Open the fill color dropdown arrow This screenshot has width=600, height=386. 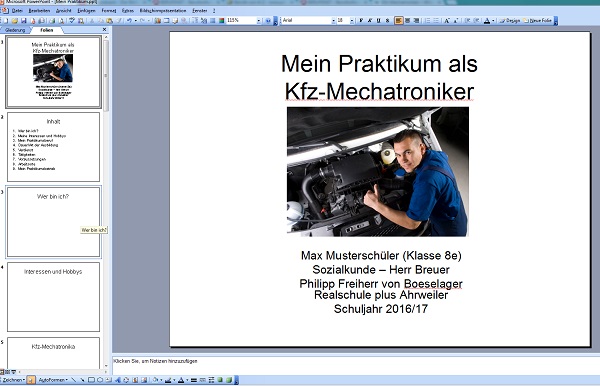[161, 380]
